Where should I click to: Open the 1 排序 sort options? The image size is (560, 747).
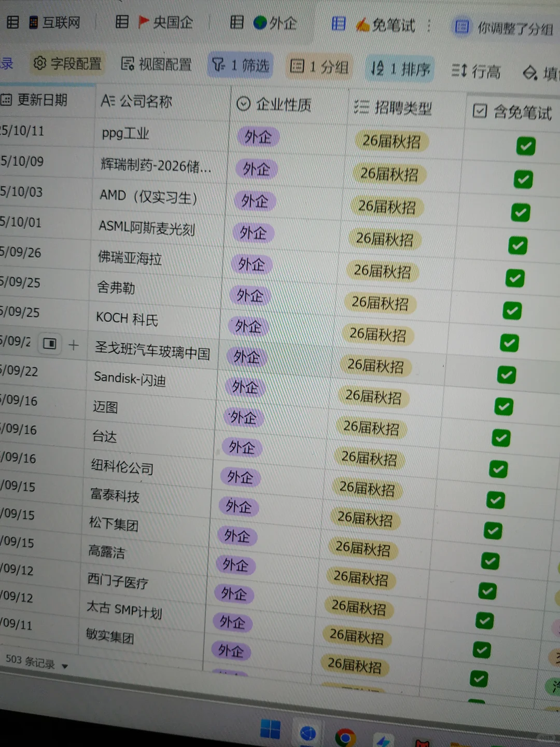399,68
